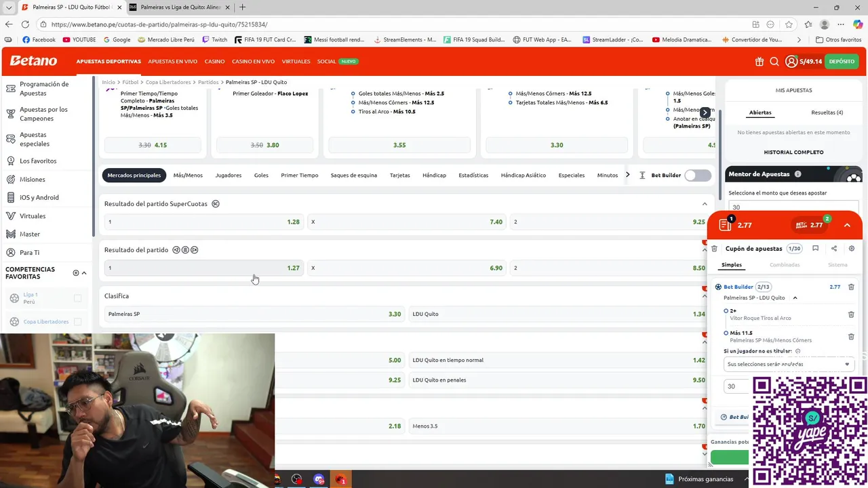Bookmark this page with the star icon
This screenshot has width=868, height=488.
click(x=789, y=24)
